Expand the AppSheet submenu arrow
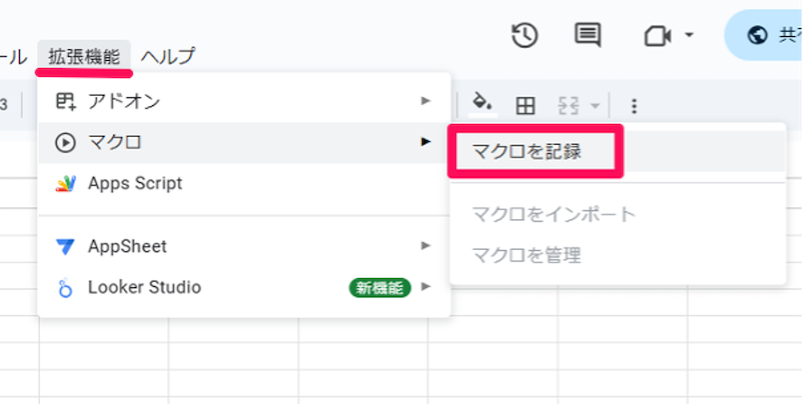Screen dimensions: 804x404 [x=426, y=246]
